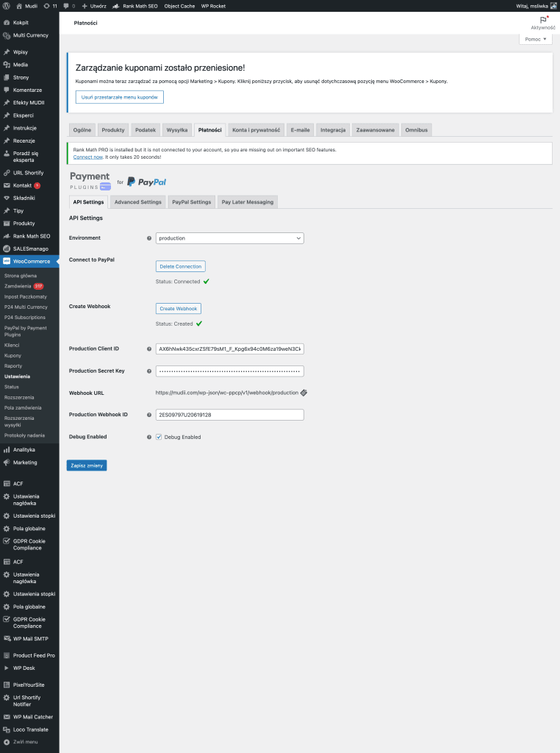560x753 pixels.
Task: Expand the Pomoc help panel
Action: (x=536, y=39)
